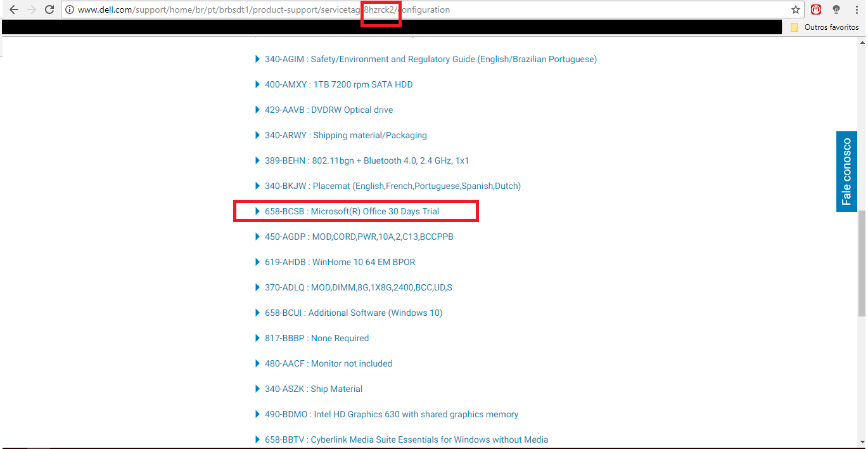
Task: Open the MOD,CORD,PWR,10A link
Action: click(359, 237)
